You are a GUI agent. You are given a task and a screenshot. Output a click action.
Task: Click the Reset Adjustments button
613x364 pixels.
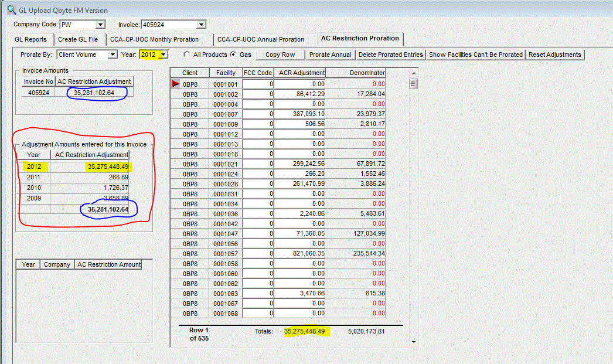pyautogui.click(x=555, y=55)
